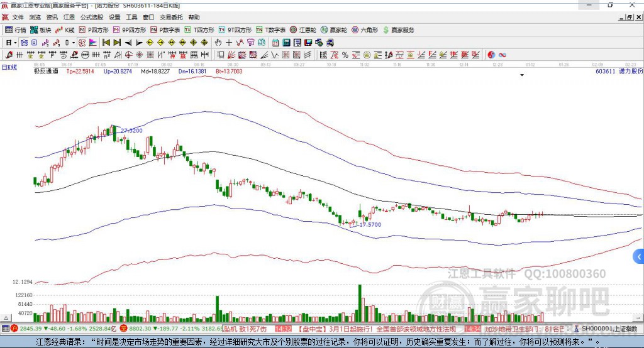This screenshot has height=348, width=644.
Task: Open the calendar icon in toolbar
Action: click(275, 43)
